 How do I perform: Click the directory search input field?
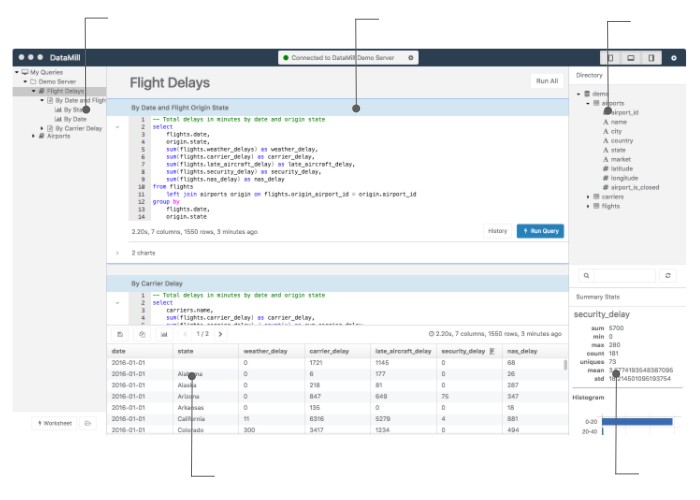click(x=618, y=275)
